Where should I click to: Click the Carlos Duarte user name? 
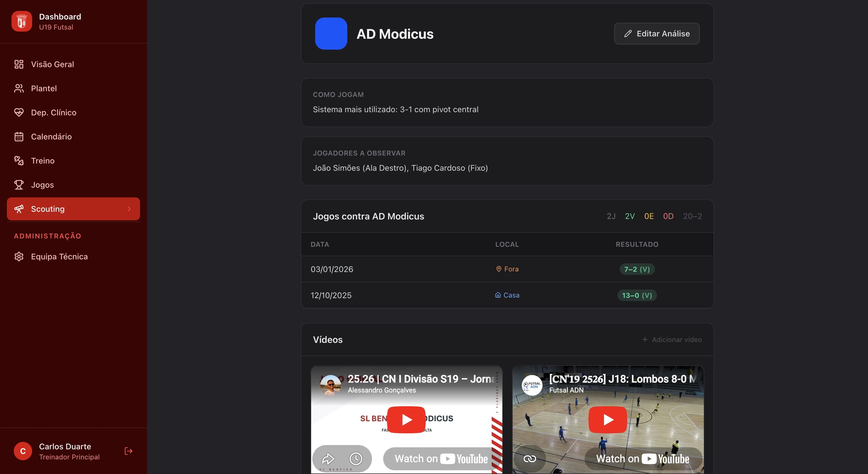(65, 446)
